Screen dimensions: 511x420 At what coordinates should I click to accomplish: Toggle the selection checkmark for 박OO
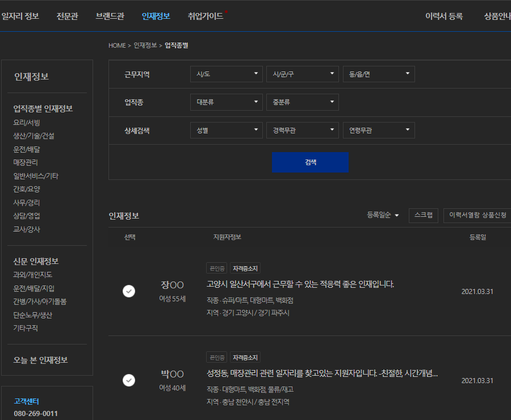(129, 380)
